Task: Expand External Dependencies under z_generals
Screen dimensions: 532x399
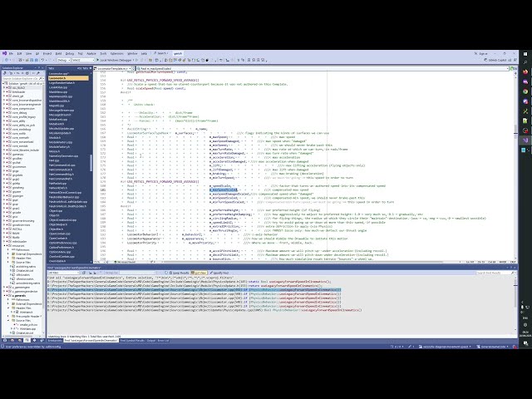Action: click(x=9, y=303)
